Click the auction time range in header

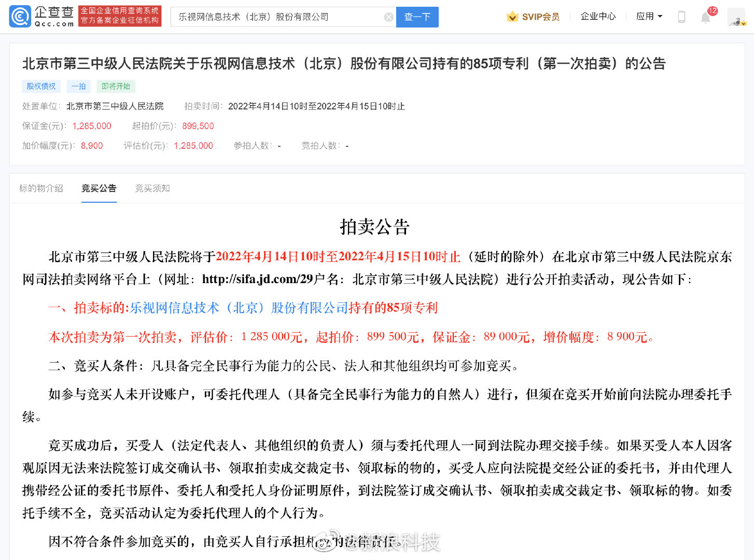(316, 106)
